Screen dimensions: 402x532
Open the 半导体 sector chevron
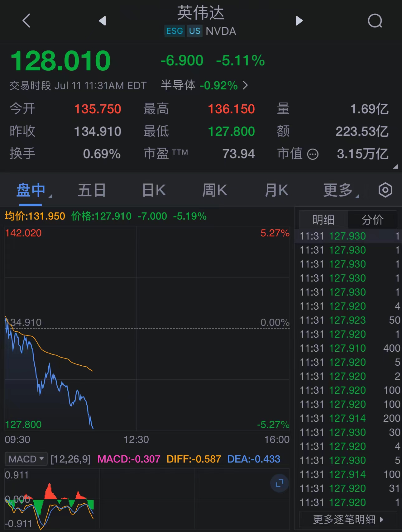click(245, 85)
